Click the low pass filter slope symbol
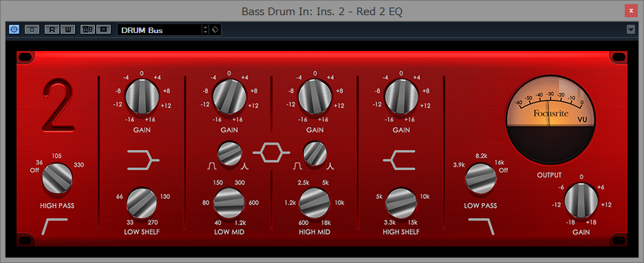This screenshot has height=263, width=644. pos(482,227)
